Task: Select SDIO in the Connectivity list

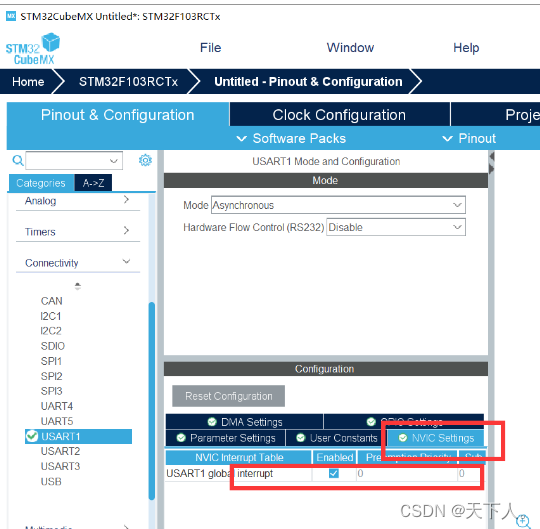Action: point(53,346)
